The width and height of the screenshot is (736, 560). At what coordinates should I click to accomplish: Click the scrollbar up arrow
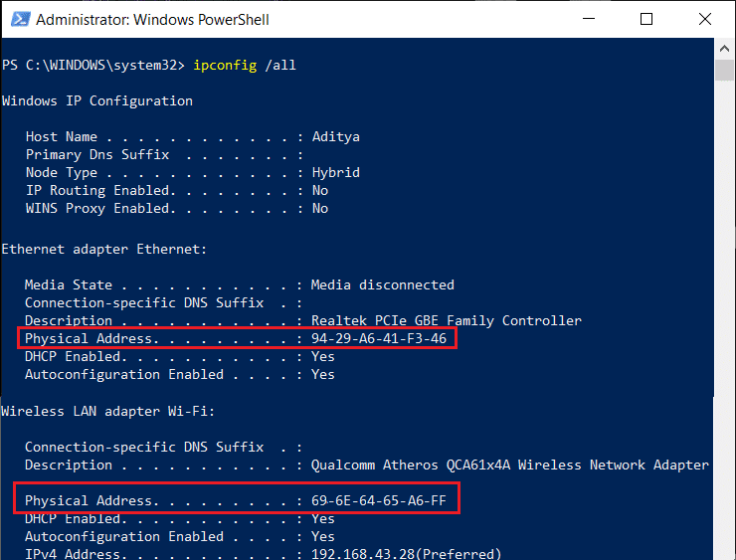(724, 49)
